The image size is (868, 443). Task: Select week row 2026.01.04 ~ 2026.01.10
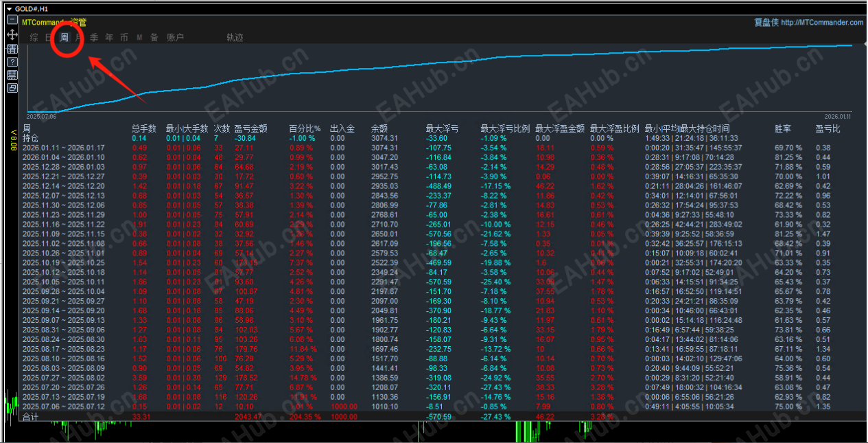[64, 157]
